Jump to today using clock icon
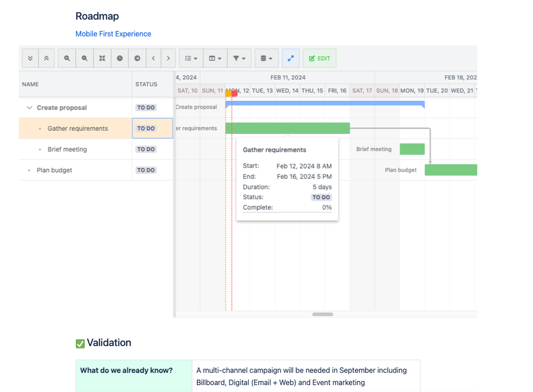 120,59
